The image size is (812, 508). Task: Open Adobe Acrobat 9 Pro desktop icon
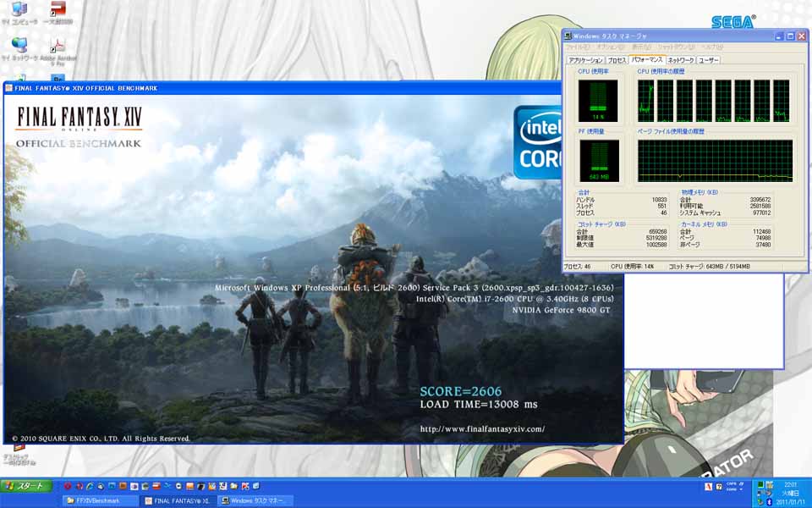pyautogui.click(x=58, y=52)
